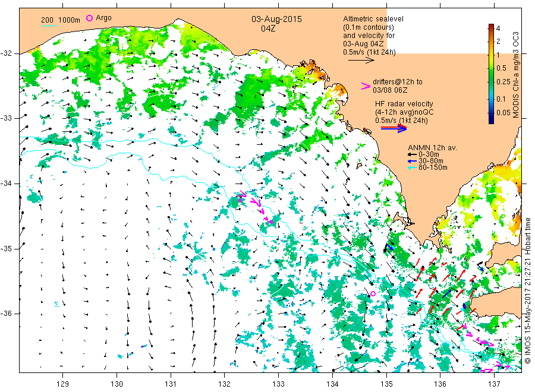
Task: Click the 'ANMN 12h av.' heading
Action: (433, 148)
